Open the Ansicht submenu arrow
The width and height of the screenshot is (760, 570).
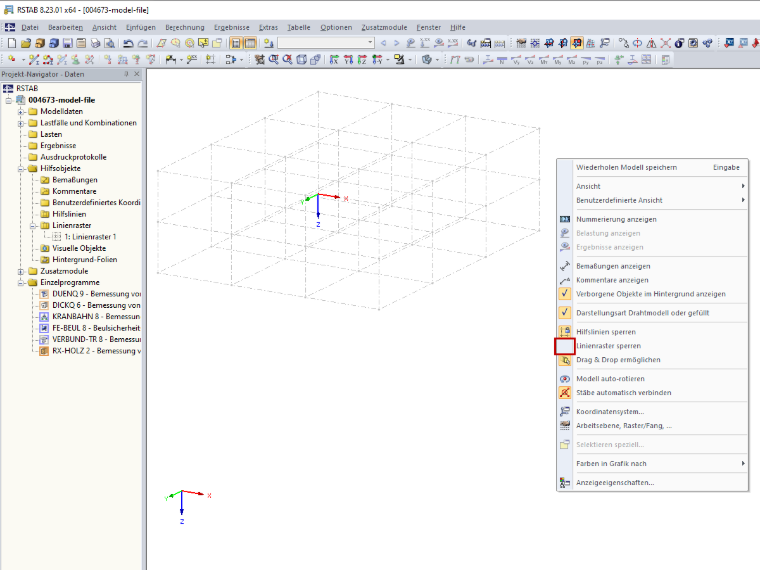(743, 186)
